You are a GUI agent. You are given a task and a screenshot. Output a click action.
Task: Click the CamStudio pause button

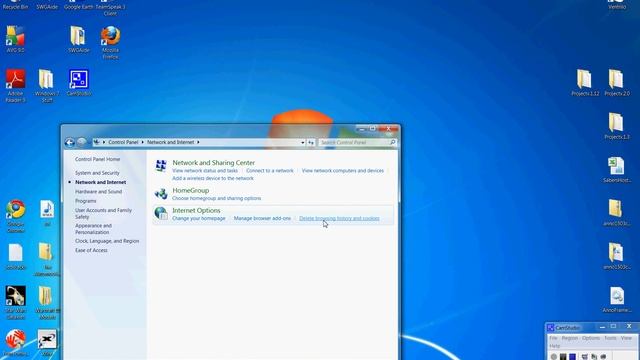(x=563, y=357)
